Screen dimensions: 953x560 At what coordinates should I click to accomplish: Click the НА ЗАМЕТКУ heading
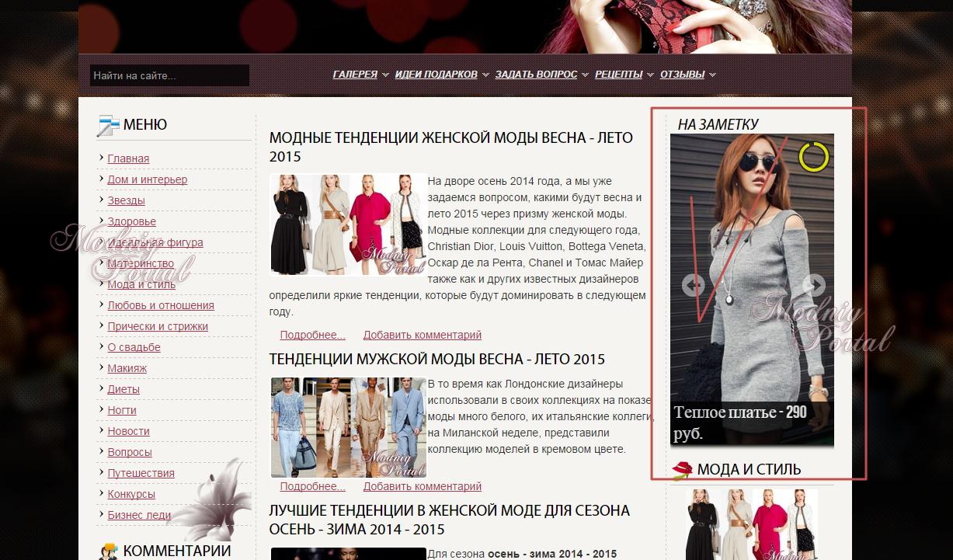point(718,124)
